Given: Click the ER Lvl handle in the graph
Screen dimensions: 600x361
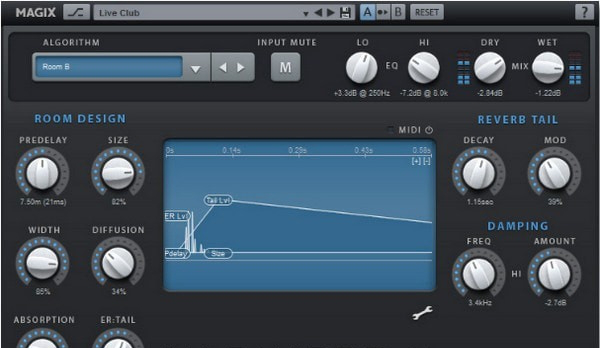Looking at the screenshot, I should click(177, 216).
